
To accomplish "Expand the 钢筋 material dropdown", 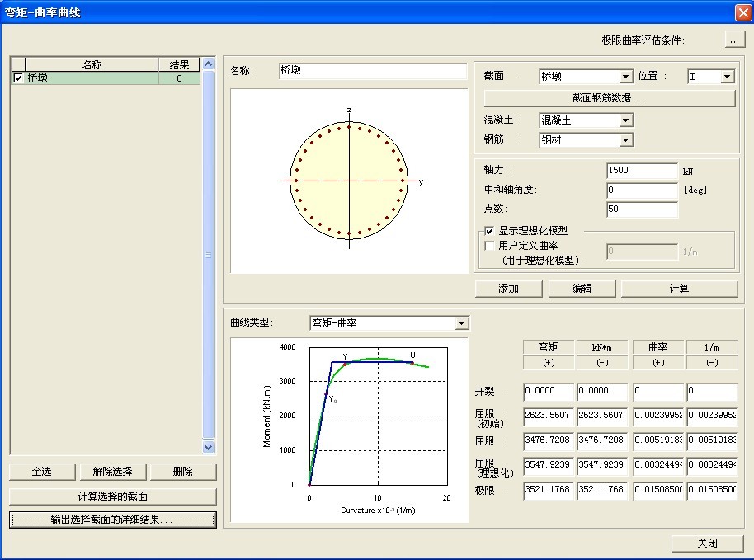I will pos(625,140).
